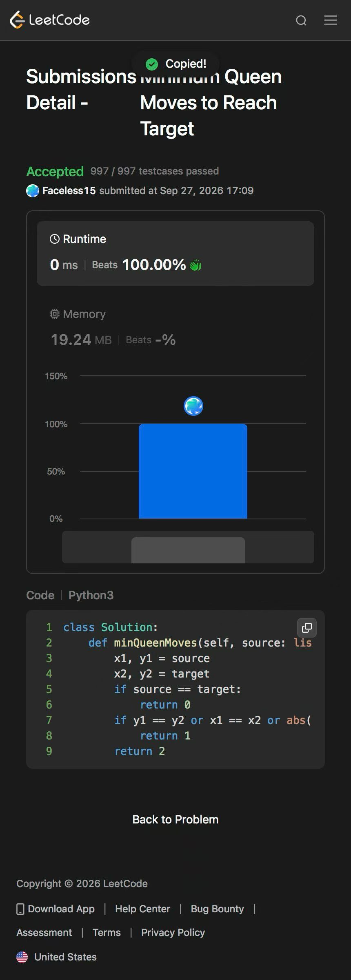351x980 pixels.
Task: Open the search magnifier icon
Action: (301, 20)
